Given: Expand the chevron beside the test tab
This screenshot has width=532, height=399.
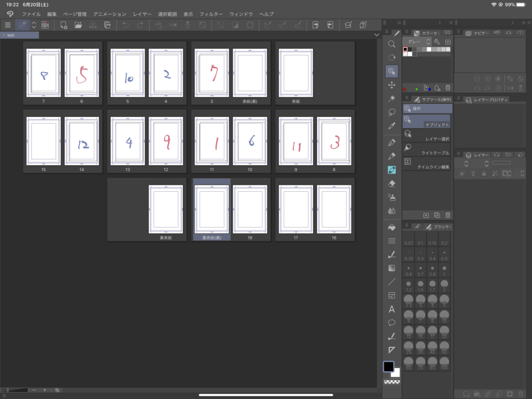Looking at the screenshot, I should [x=377, y=35].
